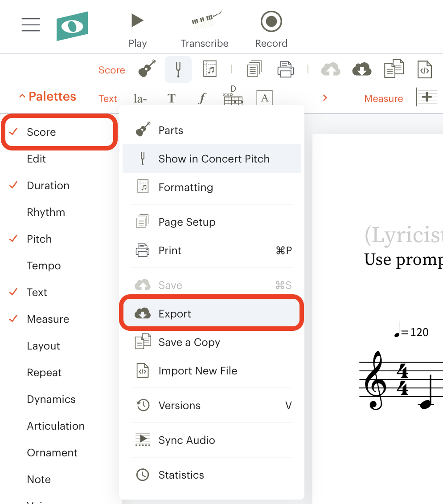Enable the Tempo palette
The image size is (443, 504).
pos(44,266)
